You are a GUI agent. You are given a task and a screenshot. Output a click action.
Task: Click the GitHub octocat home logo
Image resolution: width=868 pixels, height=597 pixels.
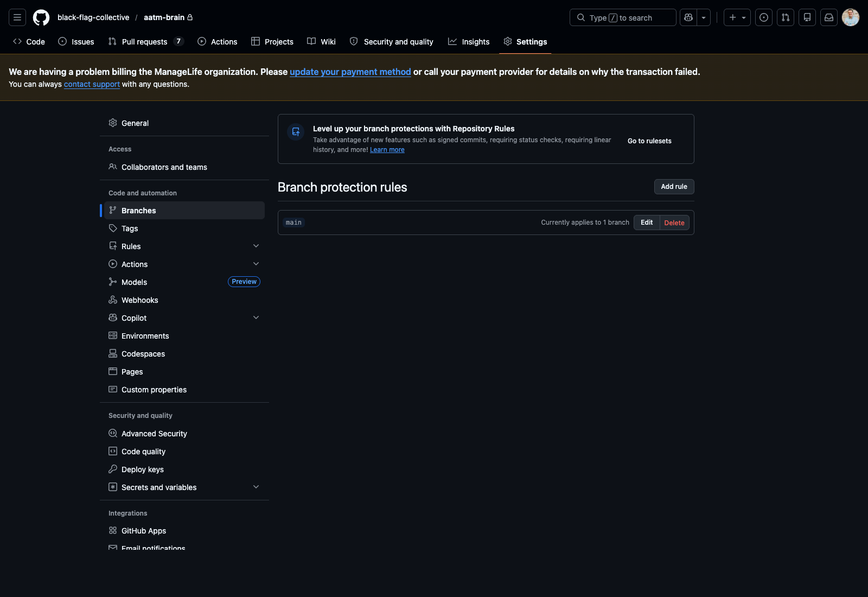point(41,17)
